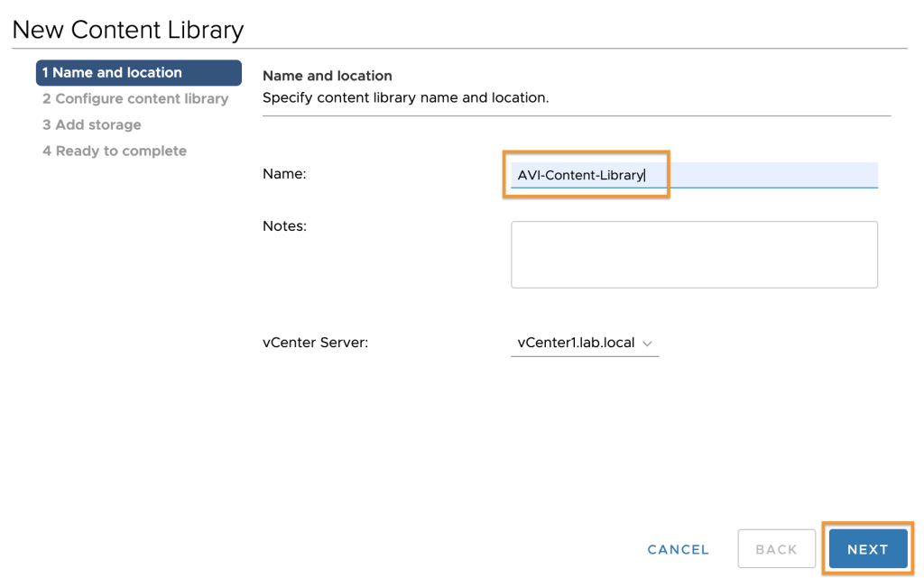This screenshot has height=578, width=924.
Task: Select step 3 Add storage
Action: pos(91,124)
